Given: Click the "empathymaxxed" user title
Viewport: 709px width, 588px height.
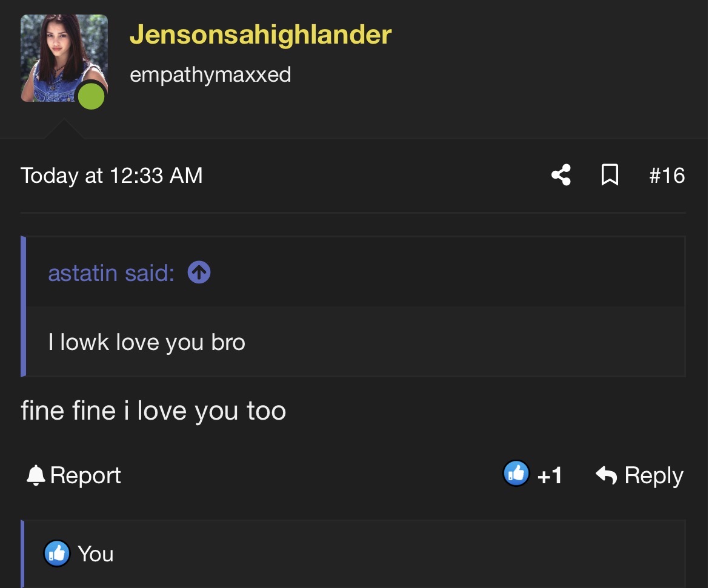Looking at the screenshot, I should tap(210, 74).
